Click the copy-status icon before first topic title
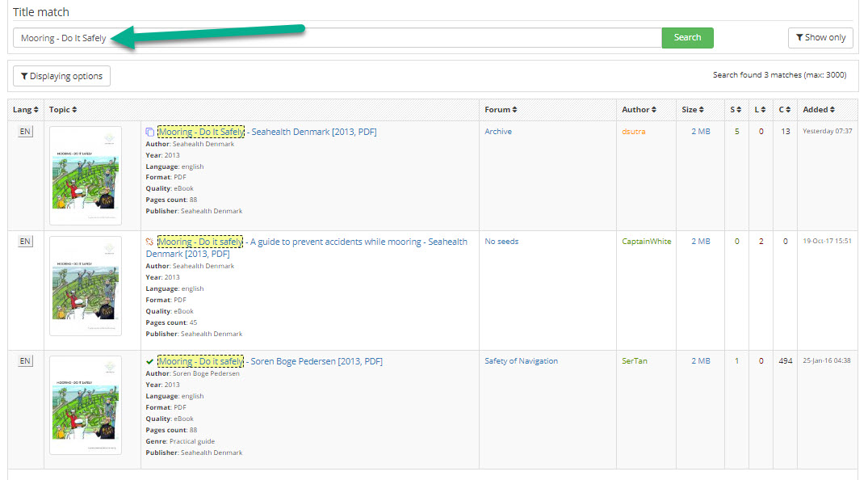This screenshot has height=480, width=868. 149,132
